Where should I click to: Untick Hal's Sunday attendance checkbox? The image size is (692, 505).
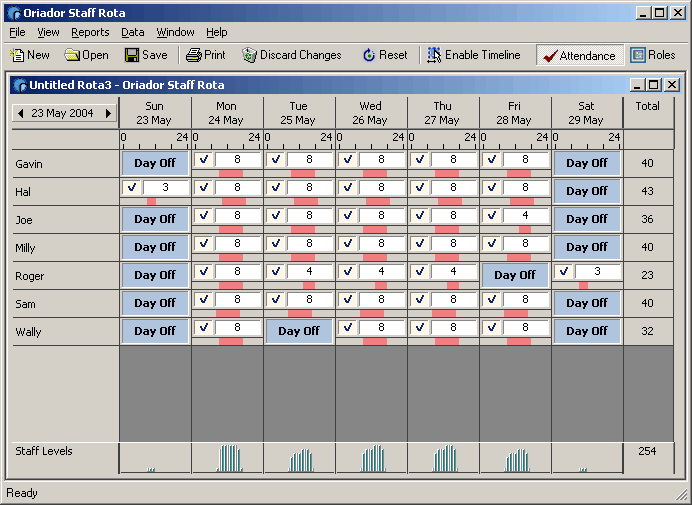click(x=132, y=188)
